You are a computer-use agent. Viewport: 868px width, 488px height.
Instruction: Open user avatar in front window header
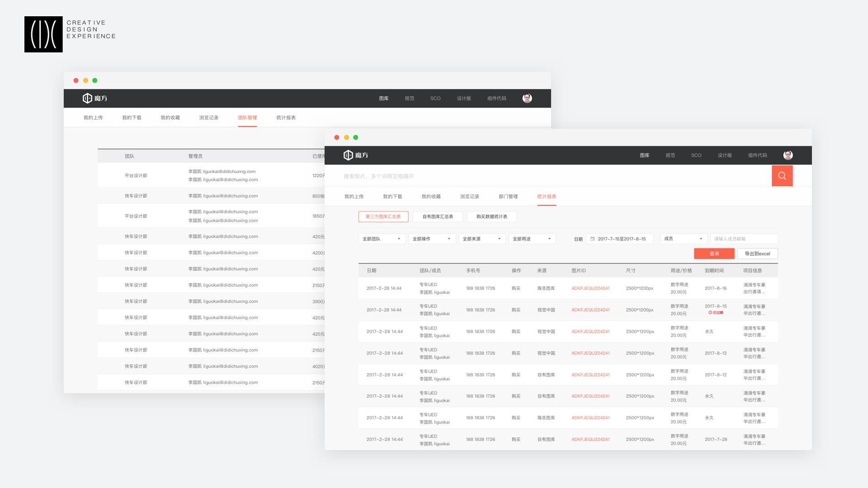point(788,155)
